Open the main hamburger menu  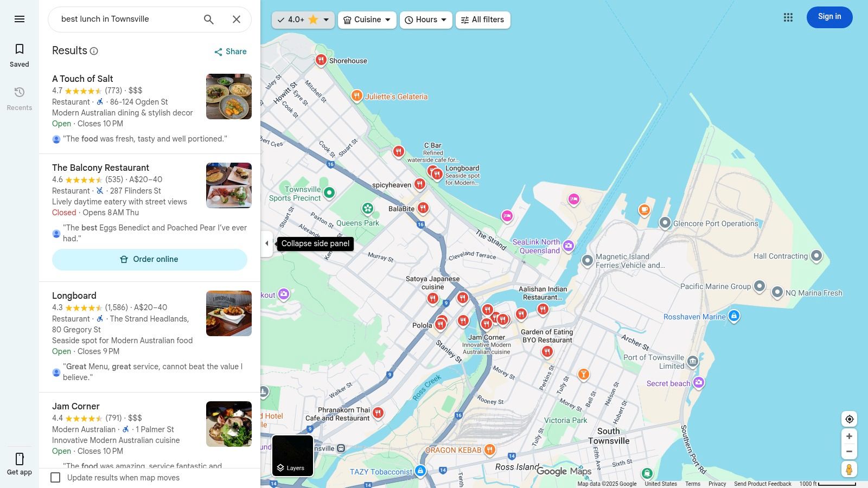coord(20,18)
